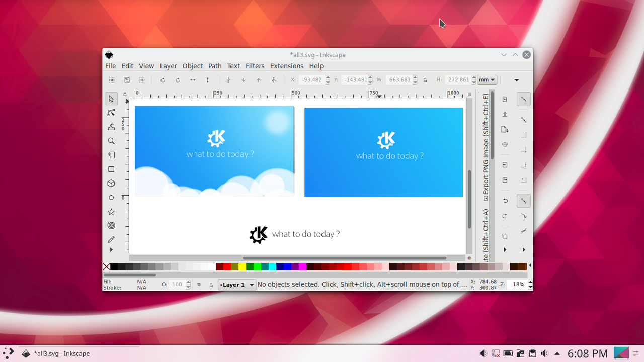Pick the red palette swatch
The image size is (644, 362).
(227, 266)
